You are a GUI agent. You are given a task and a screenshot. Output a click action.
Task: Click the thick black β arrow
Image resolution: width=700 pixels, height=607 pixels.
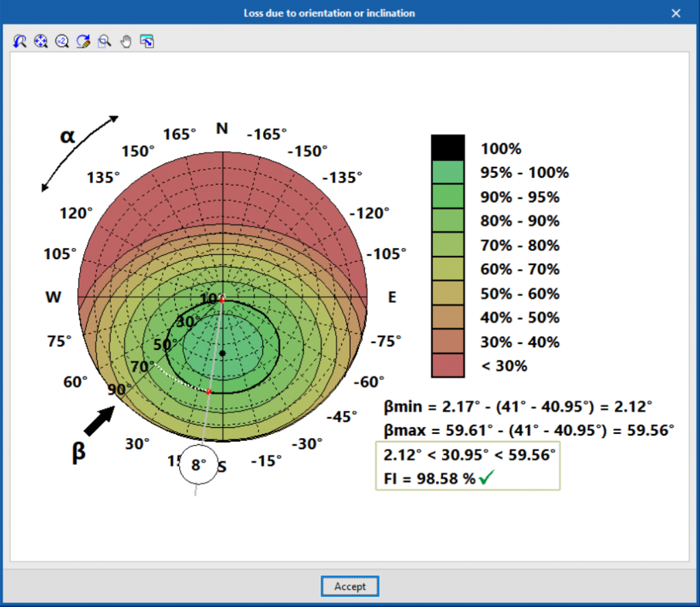tap(99, 420)
